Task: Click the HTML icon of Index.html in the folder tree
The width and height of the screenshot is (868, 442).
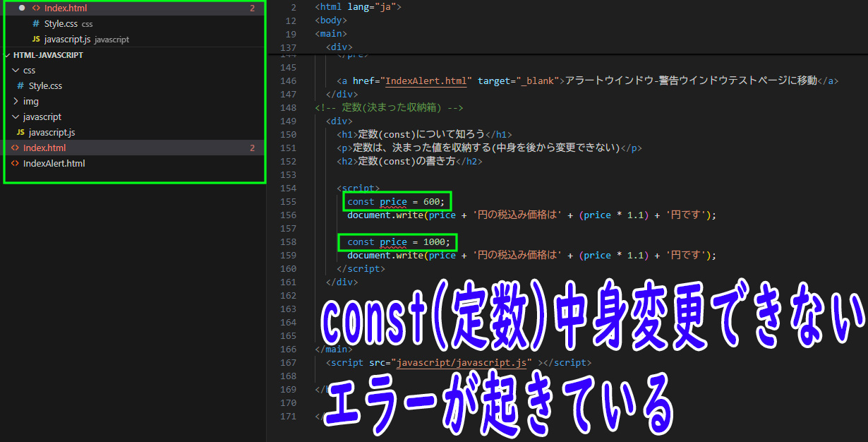Action: point(16,148)
